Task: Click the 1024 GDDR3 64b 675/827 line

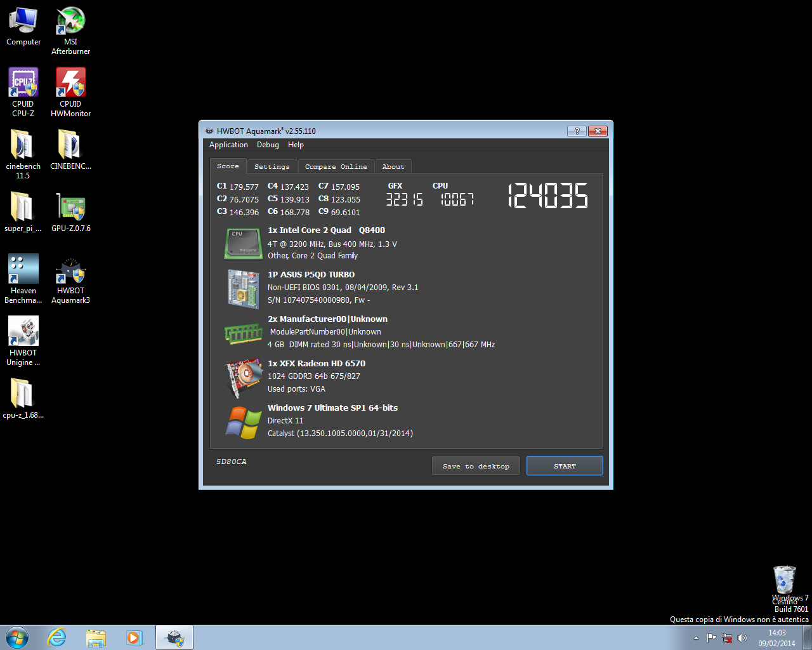Action: pos(313,376)
